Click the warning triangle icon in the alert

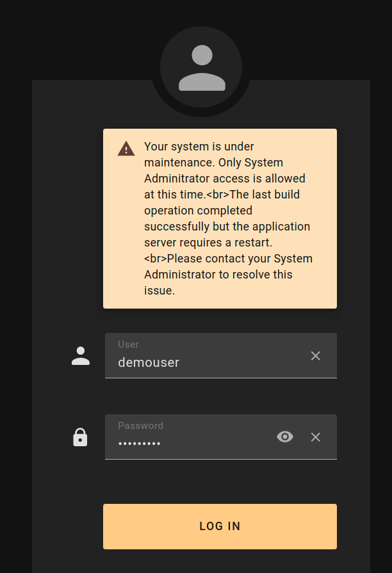[126, 149]
